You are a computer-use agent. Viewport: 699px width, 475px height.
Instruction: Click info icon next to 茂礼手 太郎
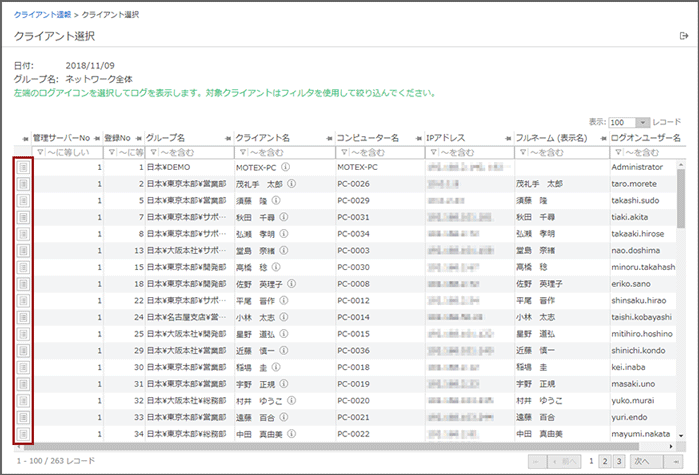point(292,184)
